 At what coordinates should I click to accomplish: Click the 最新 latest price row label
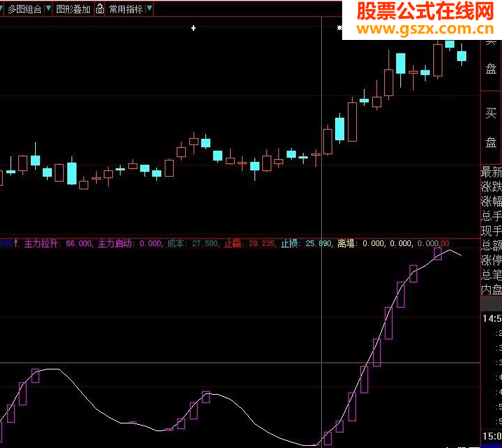coord(491,172)
